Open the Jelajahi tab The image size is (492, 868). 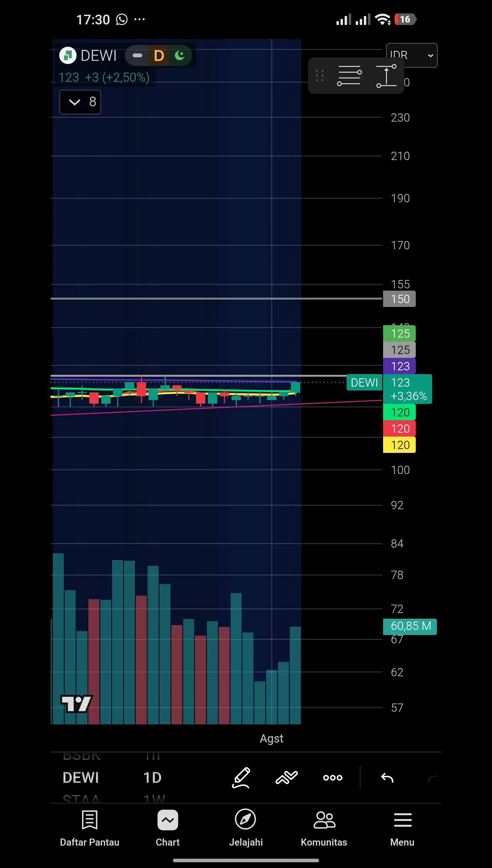246,829
